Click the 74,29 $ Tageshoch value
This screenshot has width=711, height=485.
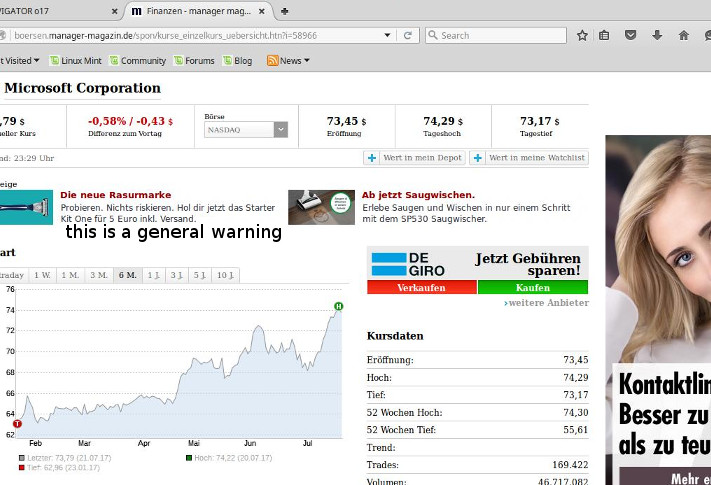(443, 121)
